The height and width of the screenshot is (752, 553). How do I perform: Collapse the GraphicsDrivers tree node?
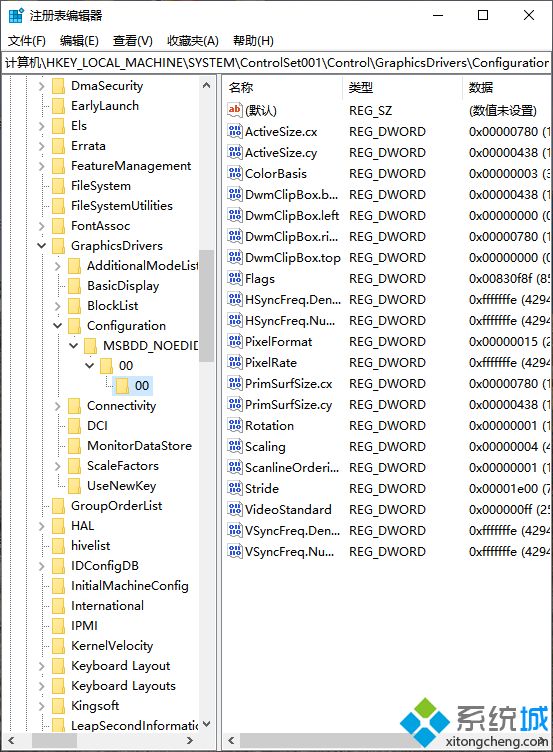(42, 246)
